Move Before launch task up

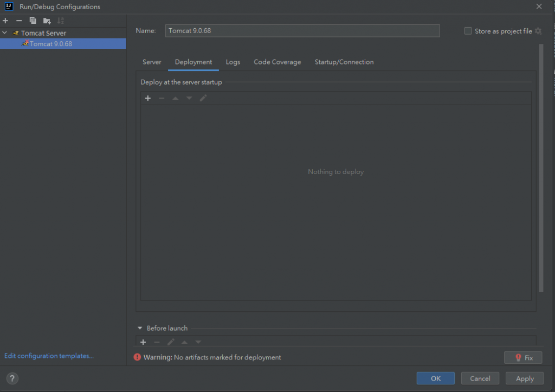point(184,342)
